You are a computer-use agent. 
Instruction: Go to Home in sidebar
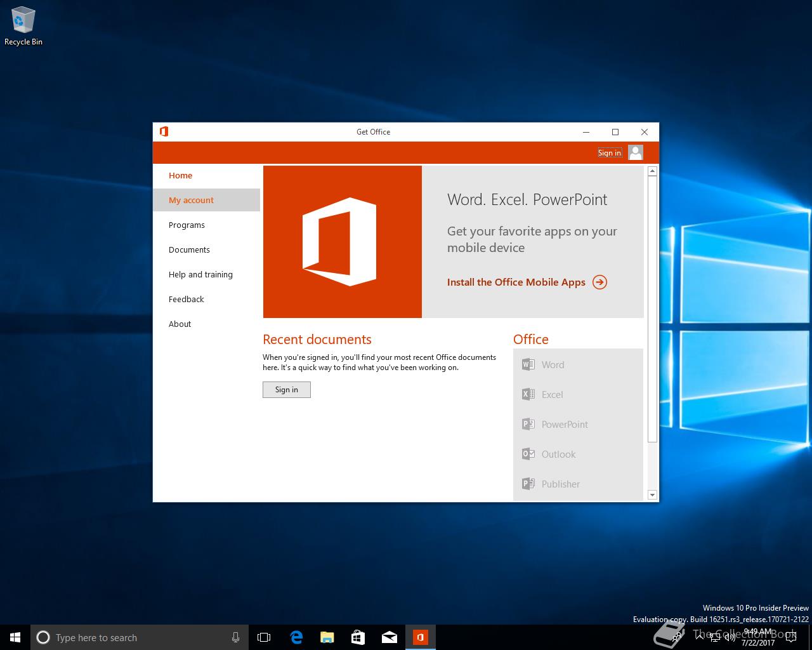[180, 175]
